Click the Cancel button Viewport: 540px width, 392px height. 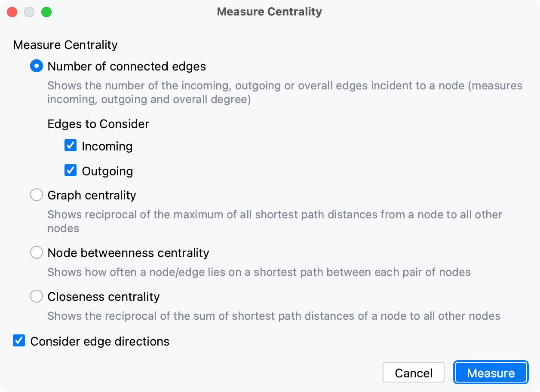coord(413,372)
